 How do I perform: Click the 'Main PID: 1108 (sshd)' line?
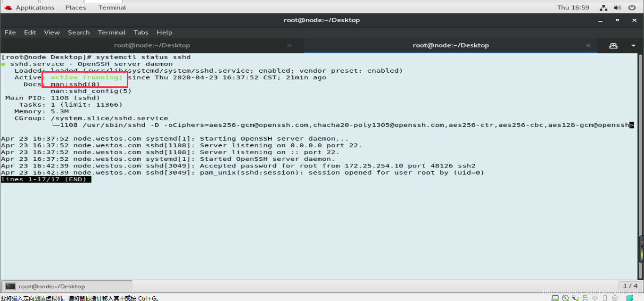point(53,98)
